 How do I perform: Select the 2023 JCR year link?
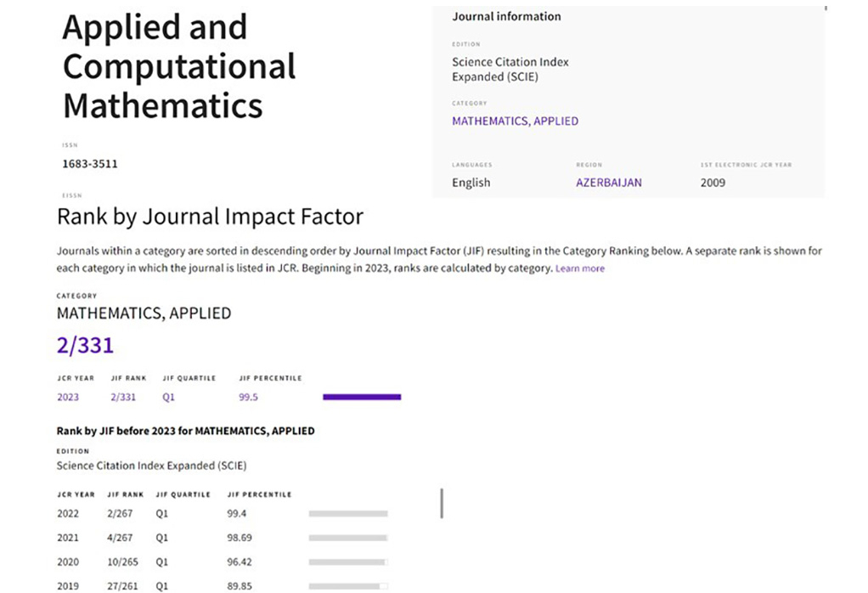[68, 397]
